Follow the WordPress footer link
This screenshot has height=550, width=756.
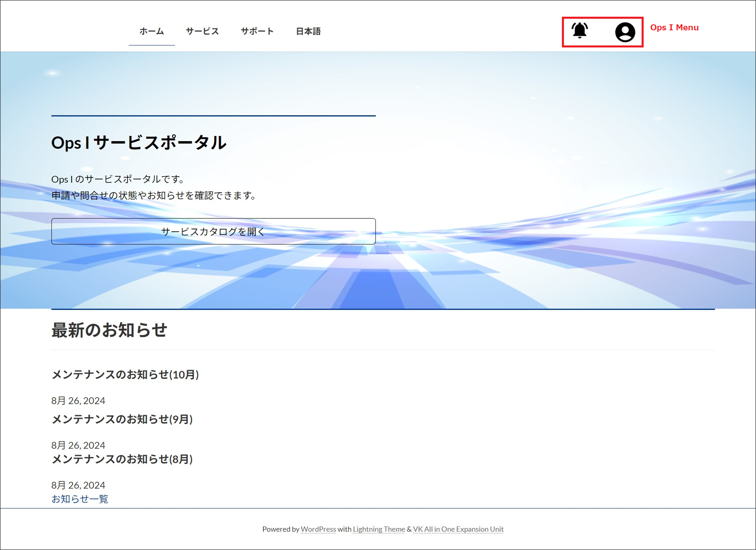coord(318,529)
